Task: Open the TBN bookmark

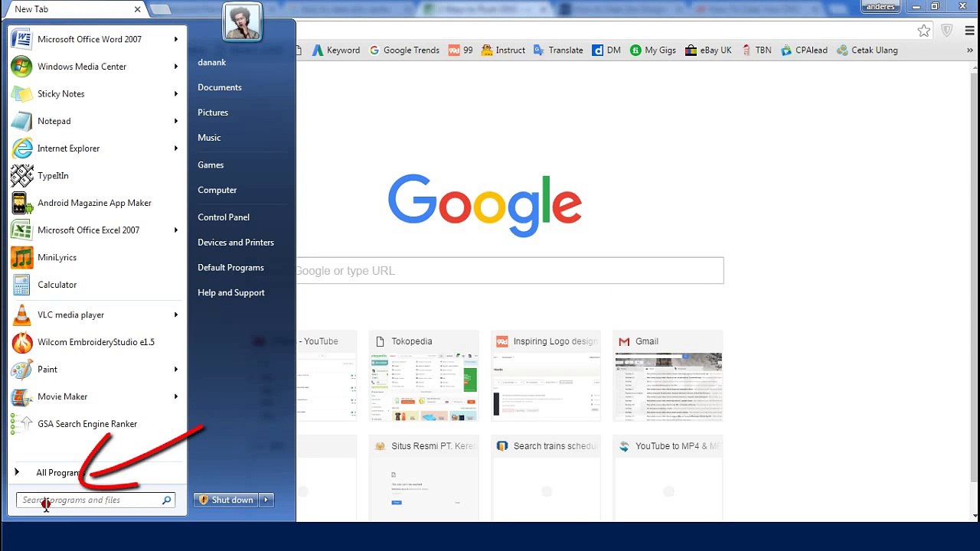Action: (756, 51)
